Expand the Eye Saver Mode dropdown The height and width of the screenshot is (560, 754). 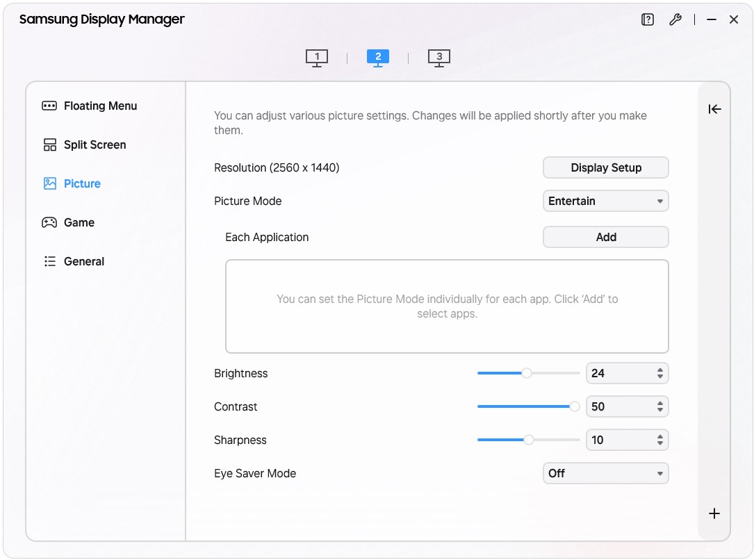[605, 474]
